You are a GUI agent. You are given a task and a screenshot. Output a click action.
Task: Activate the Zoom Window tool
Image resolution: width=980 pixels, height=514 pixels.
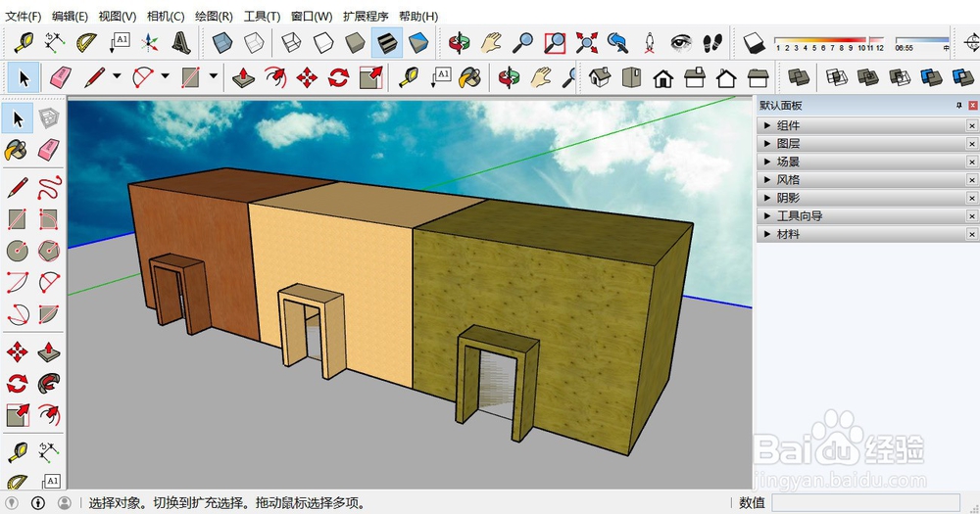(x=555, y=42)
